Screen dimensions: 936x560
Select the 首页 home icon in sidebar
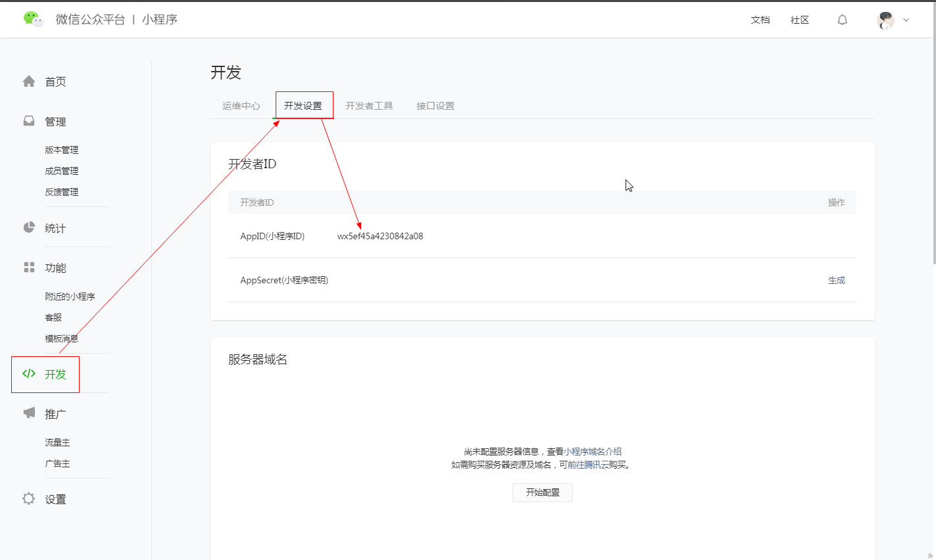click(29, 81)
